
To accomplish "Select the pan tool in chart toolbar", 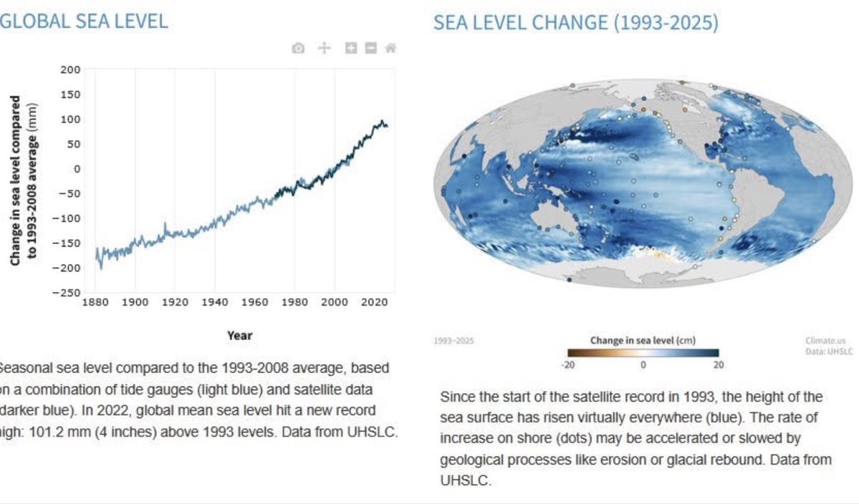I will click(x=325, y=48).
